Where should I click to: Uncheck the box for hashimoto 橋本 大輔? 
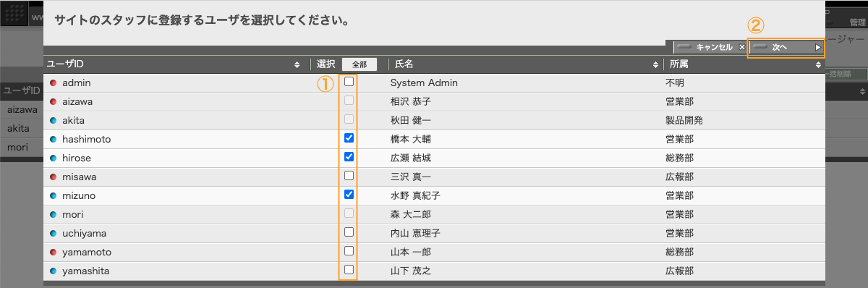coord(349,137)
